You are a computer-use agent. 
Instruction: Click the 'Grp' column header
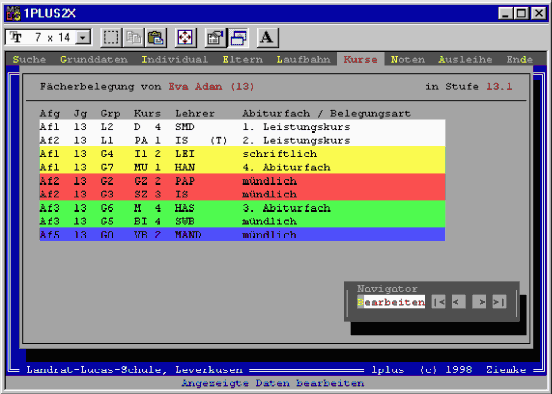[x=110, y=114]
